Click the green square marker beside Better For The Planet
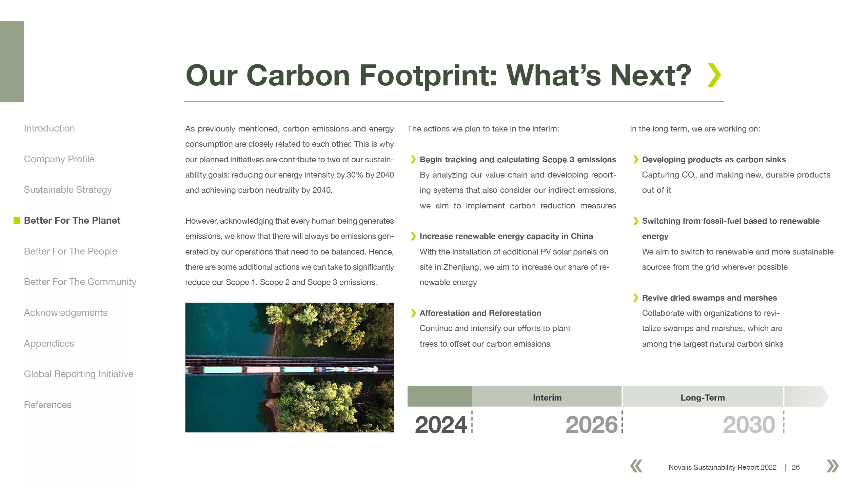Viewport: 868px width, 488px height. [17, 221]
